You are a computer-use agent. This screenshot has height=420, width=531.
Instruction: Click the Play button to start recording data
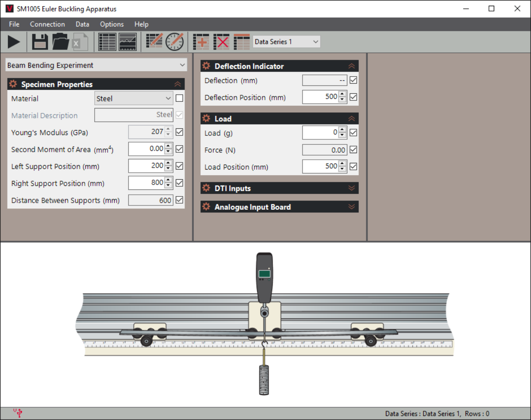[x=13, y=41]
